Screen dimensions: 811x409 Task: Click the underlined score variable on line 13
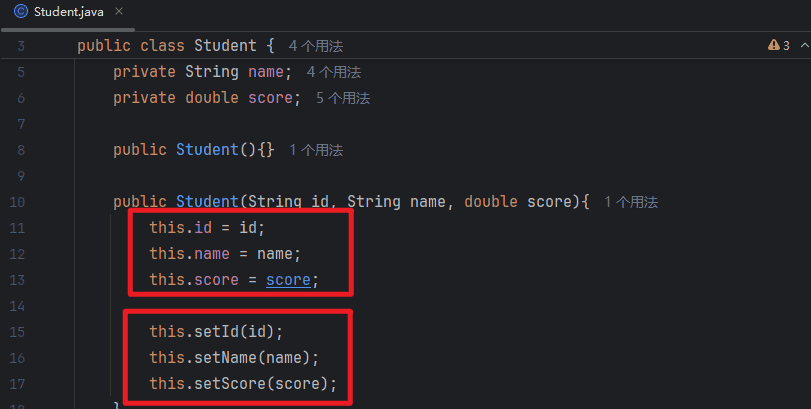(x=288, y=280)
